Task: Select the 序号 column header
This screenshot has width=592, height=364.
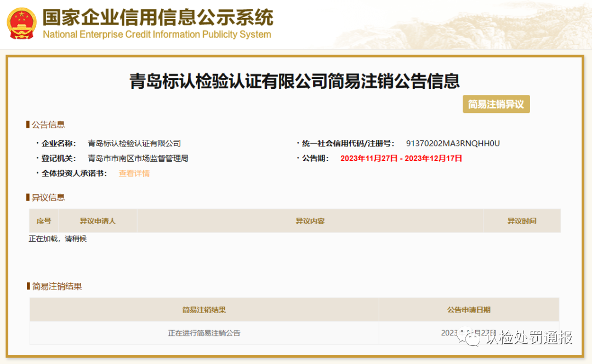Action: point(44,221)
